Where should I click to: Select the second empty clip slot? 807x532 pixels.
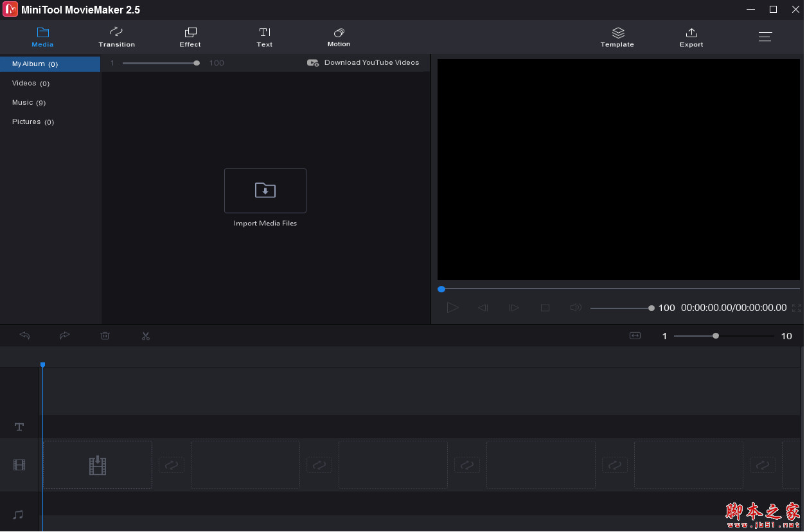click(x=245, y=465)
